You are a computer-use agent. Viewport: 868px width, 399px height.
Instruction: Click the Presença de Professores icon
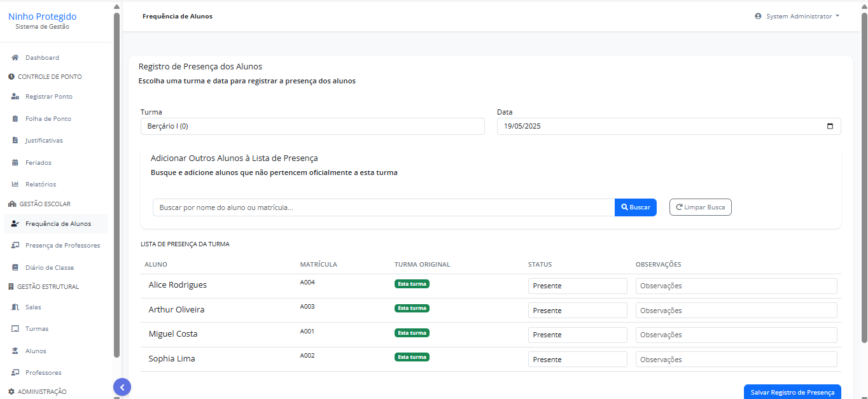[x=15, y=246]
